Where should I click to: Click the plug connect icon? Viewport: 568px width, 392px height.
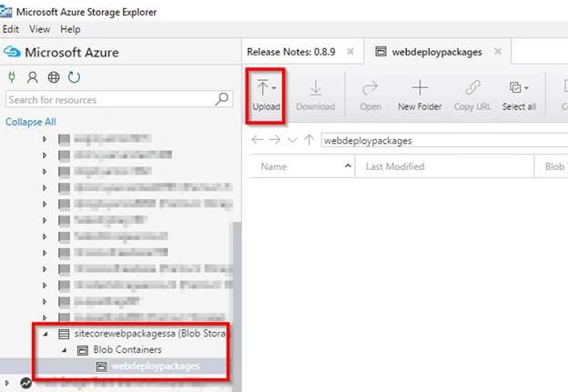12,77
